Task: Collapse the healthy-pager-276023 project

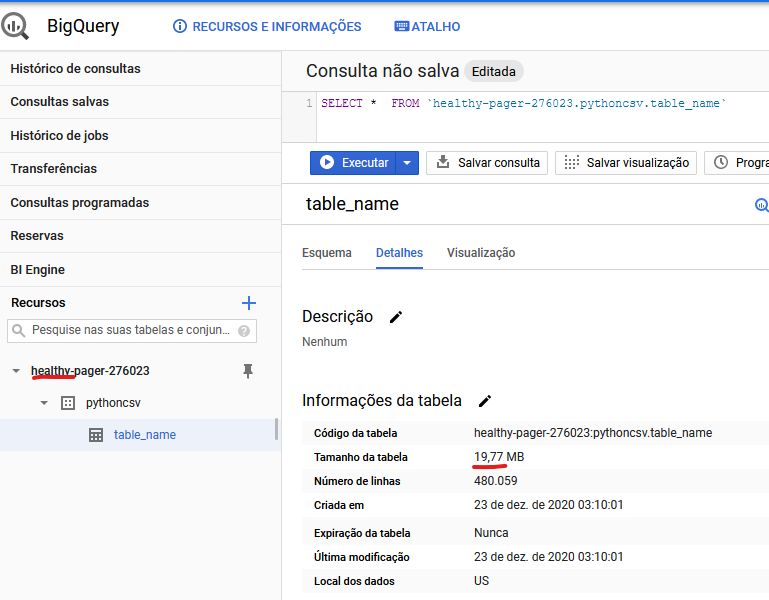Action: tap(16, 371)
